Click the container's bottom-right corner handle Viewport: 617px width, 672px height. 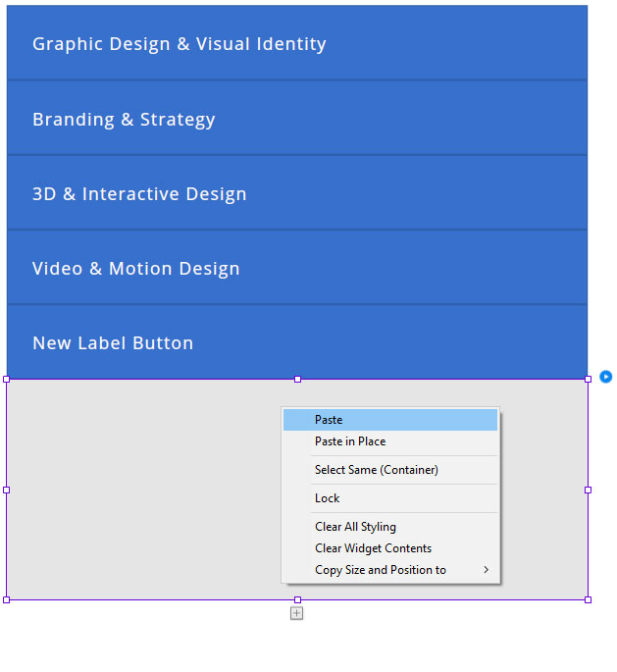tap(588, 600)
